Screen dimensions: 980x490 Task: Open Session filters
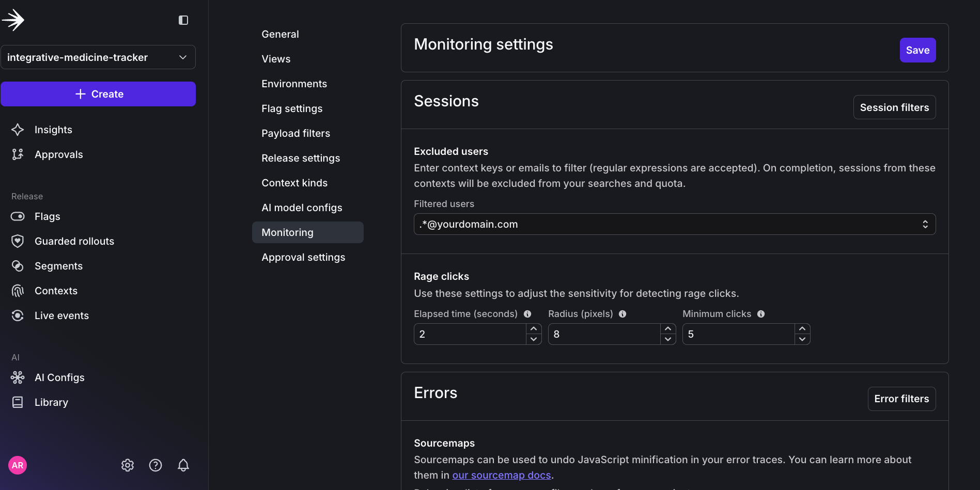tap(894, 107)
